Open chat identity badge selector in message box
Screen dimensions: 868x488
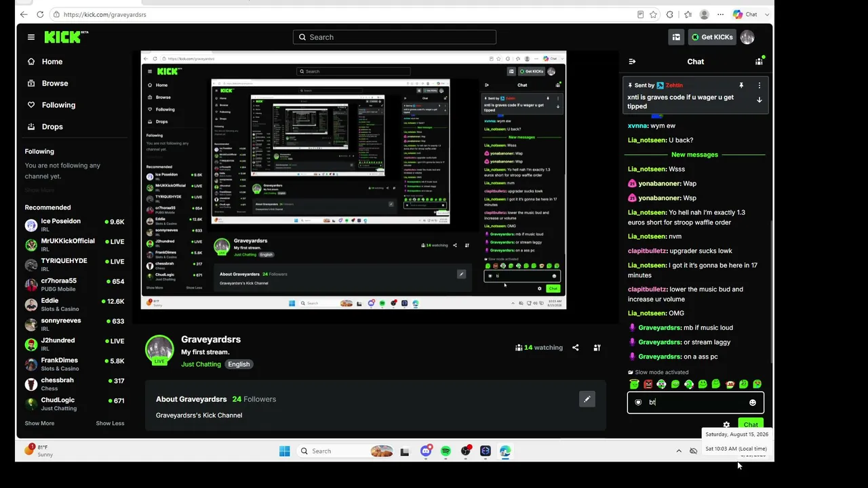(x=638, y=403)
